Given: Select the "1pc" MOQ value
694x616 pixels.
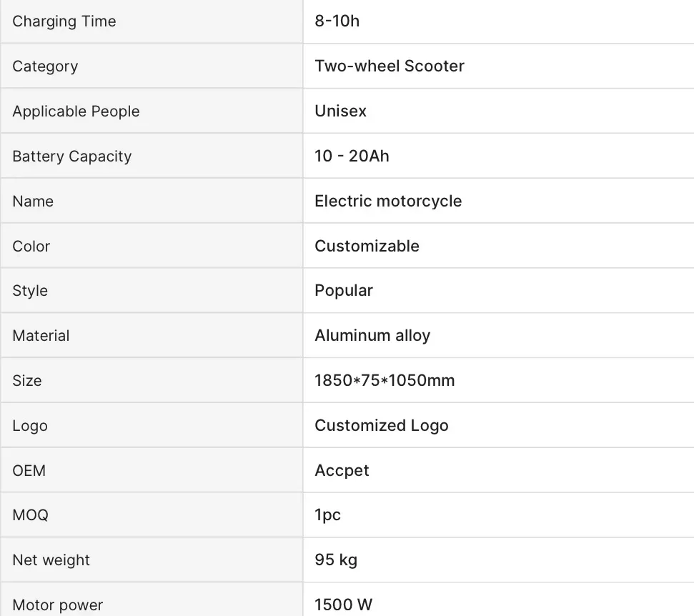Looking at the screenshot, I should [x=327, y=515].
